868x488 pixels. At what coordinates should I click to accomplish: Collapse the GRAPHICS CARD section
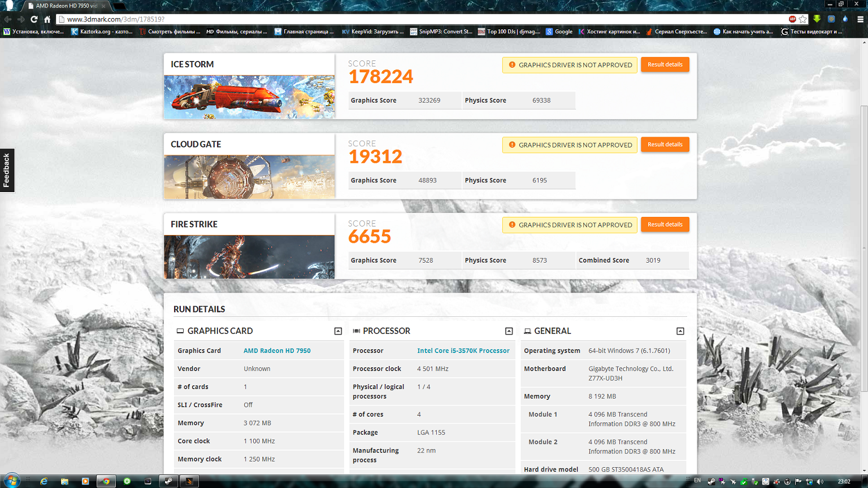point(338,331)
